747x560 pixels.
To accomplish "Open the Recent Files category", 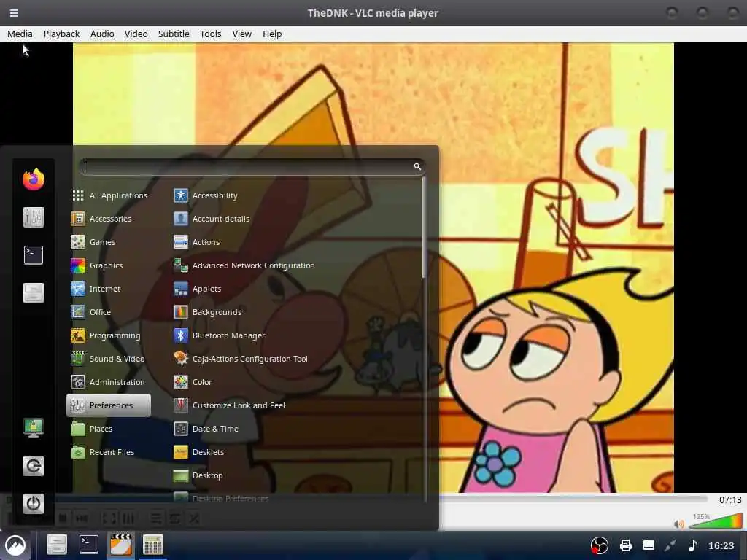I will [x=109, y=452].
